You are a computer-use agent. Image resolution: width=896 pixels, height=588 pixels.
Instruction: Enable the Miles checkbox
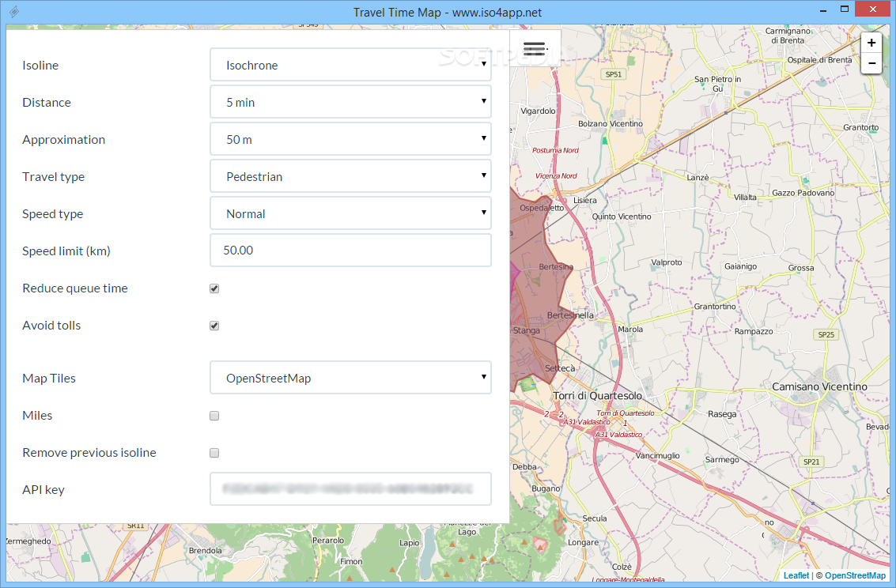click(x=214, y=416)
